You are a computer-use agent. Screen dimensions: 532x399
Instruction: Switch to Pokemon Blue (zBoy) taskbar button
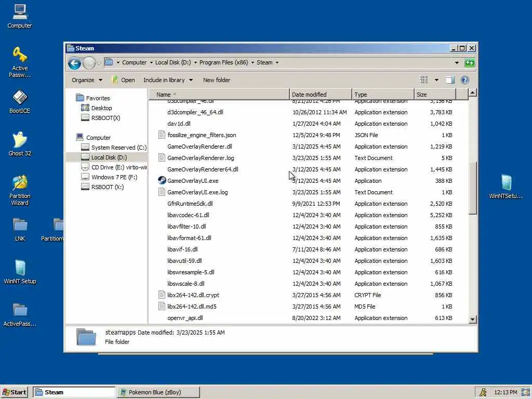pos(158,392)
